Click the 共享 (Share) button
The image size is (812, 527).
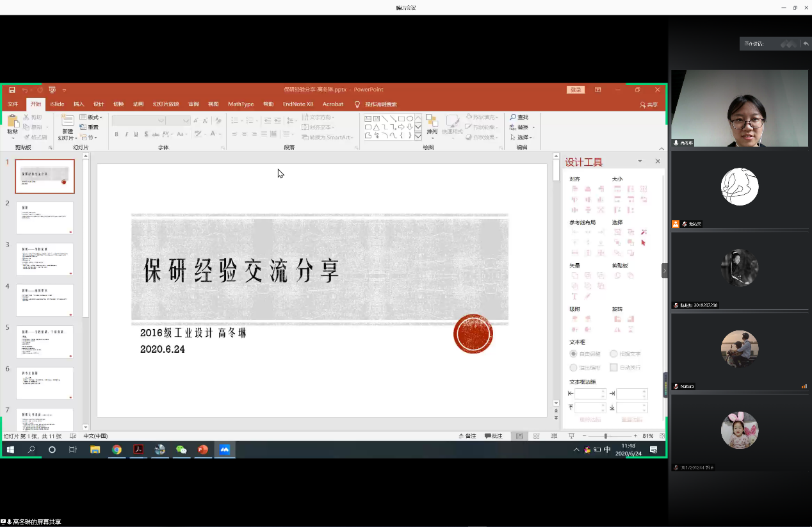pos(648,104)
